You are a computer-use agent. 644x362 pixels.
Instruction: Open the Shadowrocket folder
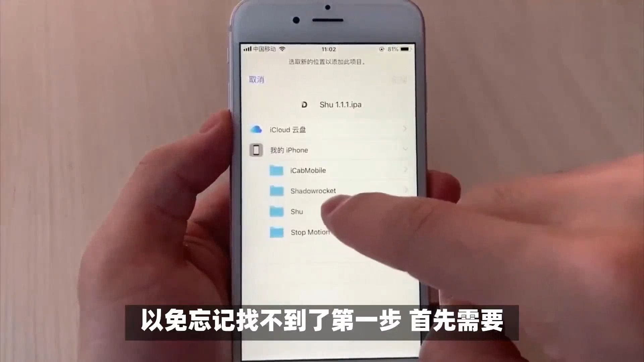[313, 190]
